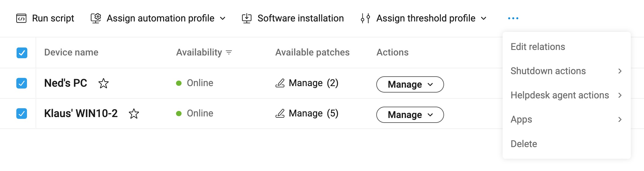The height and width of the screenshot is (171, 644).
Task: Choose Delete in the more actions menu
Action: point(524,144)
